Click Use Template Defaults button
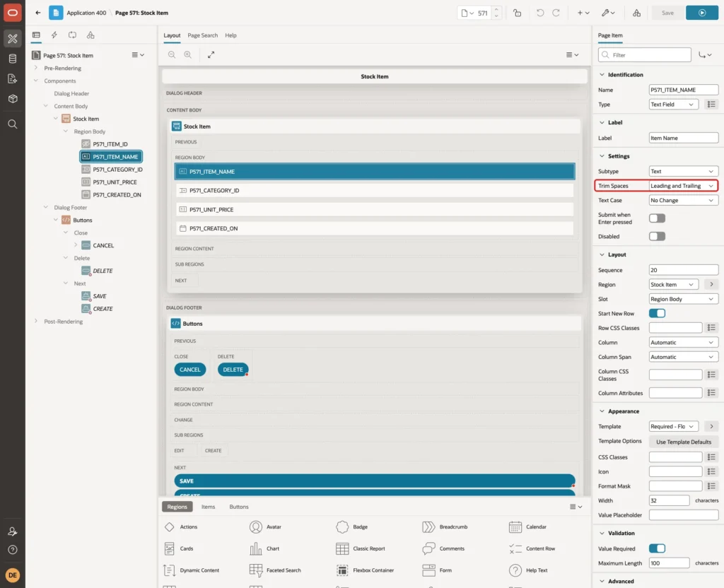Image resolution: width=724 pixels, height=588 pixels. coord(684,442)
